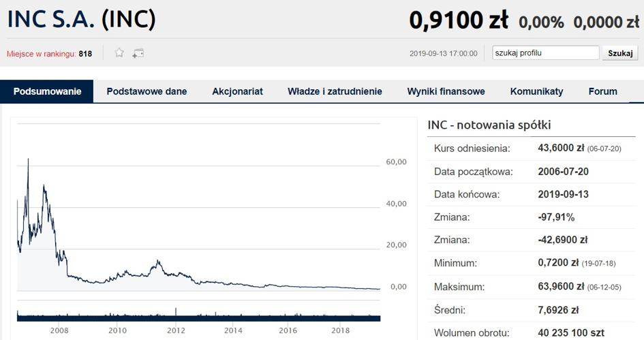Click the szukaj profilu search field
The height and width of the screenshot is (340, 644).
[x=545, y=53]
